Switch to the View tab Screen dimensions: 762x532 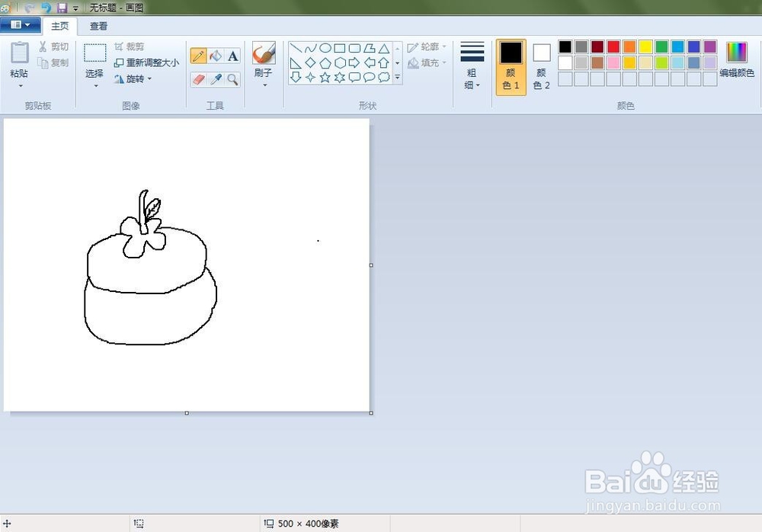tap(98, 26)
